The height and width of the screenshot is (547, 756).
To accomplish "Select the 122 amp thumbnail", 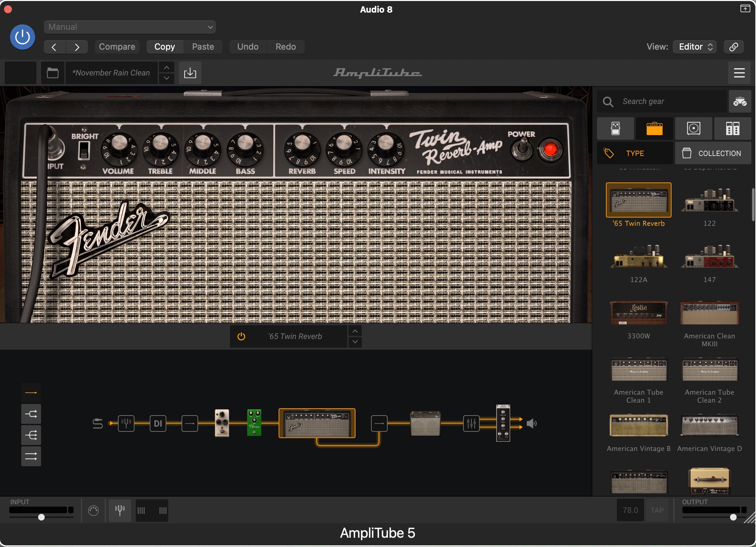I will [709, 200].
